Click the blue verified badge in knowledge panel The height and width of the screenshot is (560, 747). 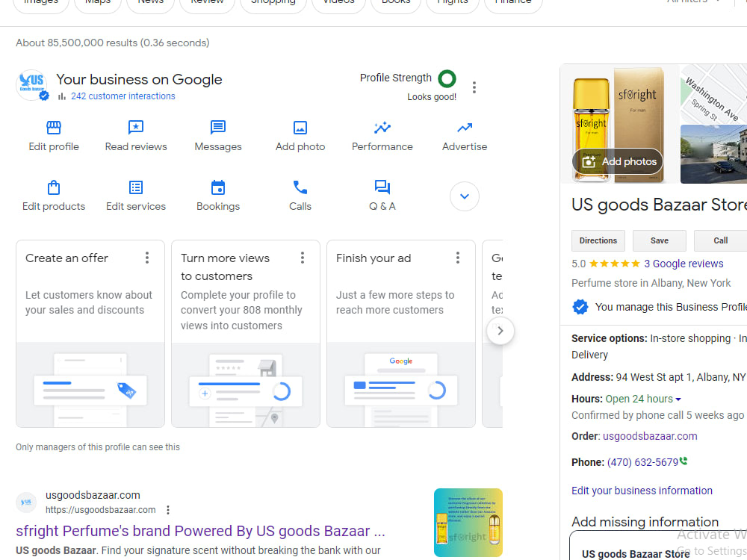click(x=580, y=307)
